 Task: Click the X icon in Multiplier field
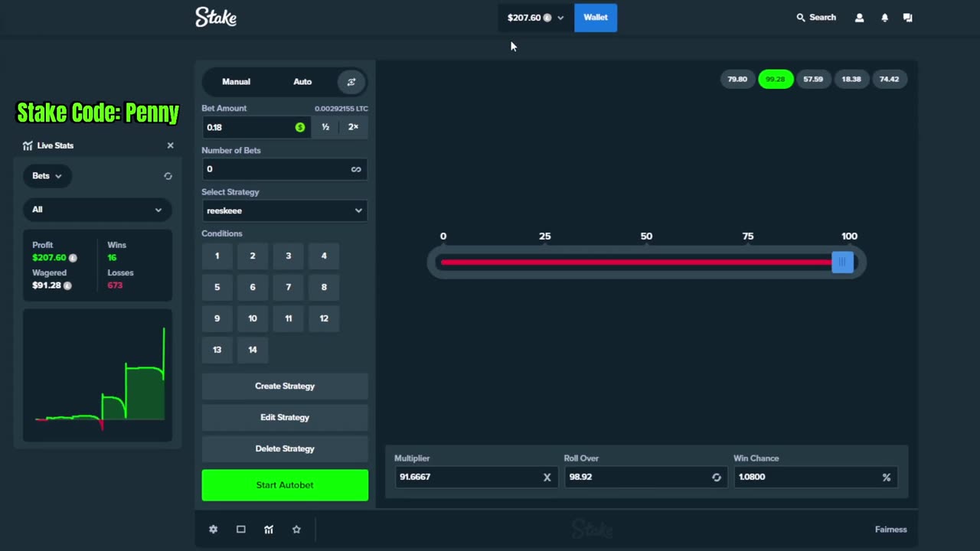[x=547, y=477]
